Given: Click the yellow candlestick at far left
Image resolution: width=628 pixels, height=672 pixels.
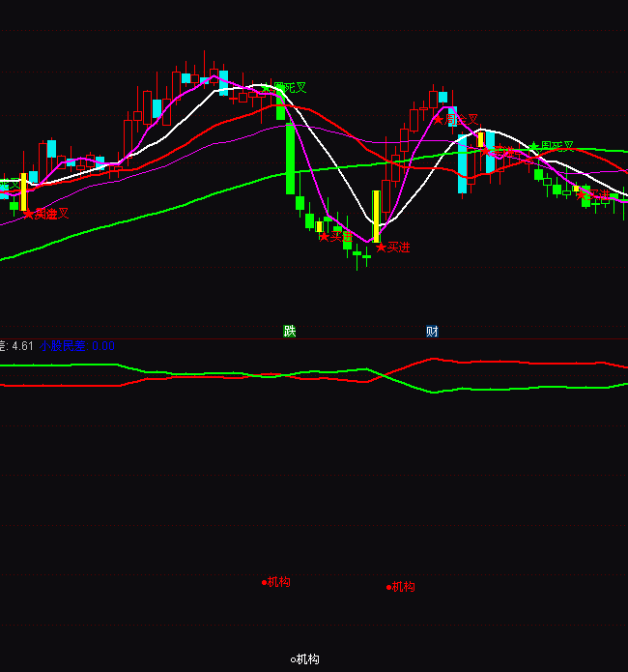Looking at the screenshot, I should (x=23, y=191).
